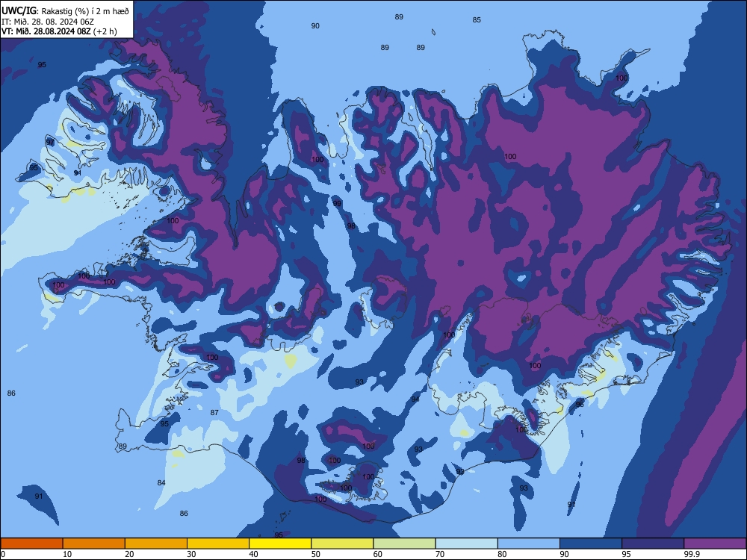Click the '80' legend scale label
Viewport: 747px width, 560px height.
502,554
